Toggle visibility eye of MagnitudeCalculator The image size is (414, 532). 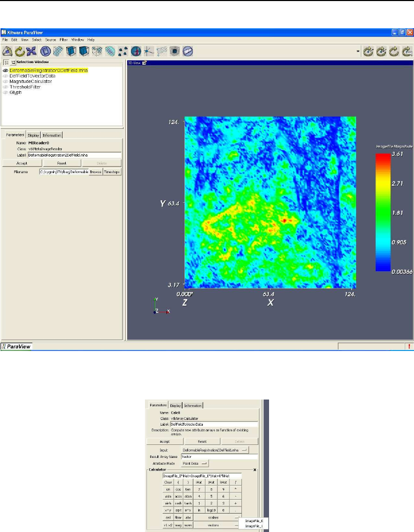(x=5, y=81)
